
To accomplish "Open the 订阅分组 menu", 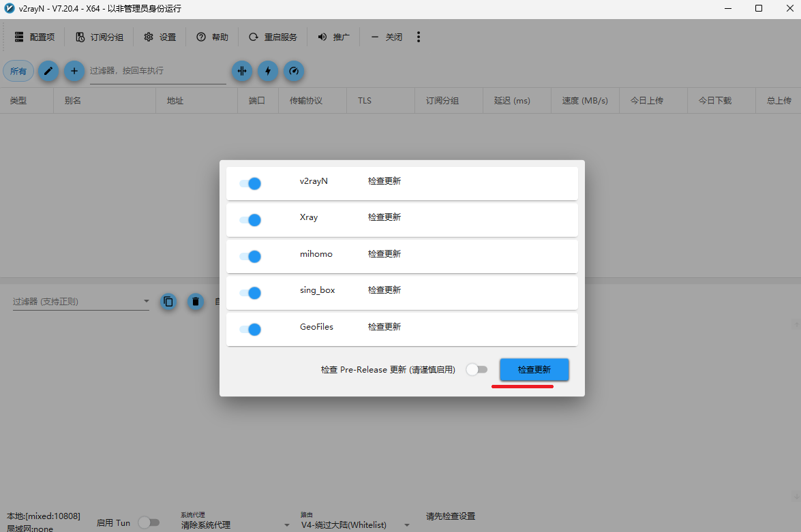I will [100, 37].
